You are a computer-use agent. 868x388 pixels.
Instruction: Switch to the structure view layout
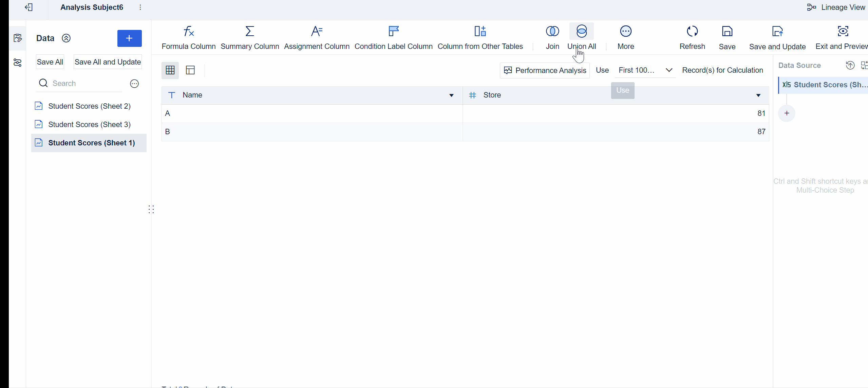(x=190, y=70)
